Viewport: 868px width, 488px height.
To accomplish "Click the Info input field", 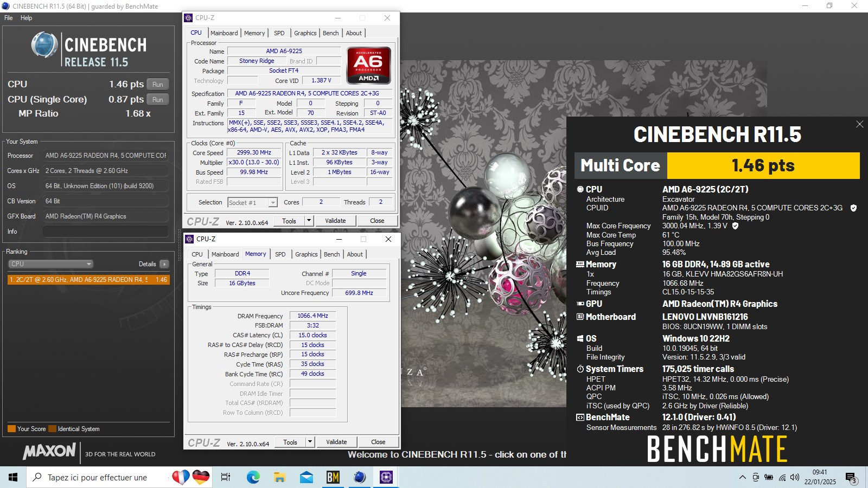I will point(106,232).
